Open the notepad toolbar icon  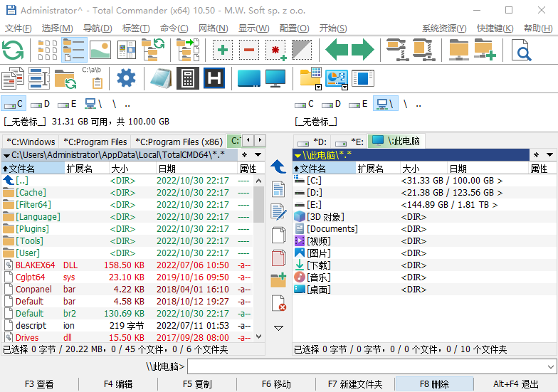click(161, 78)
